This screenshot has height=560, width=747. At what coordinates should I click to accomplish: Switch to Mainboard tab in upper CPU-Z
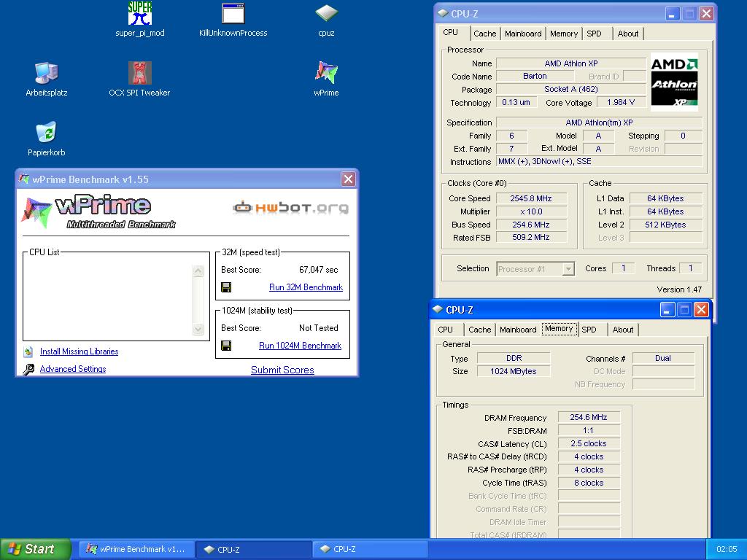(x=523, y=34)
